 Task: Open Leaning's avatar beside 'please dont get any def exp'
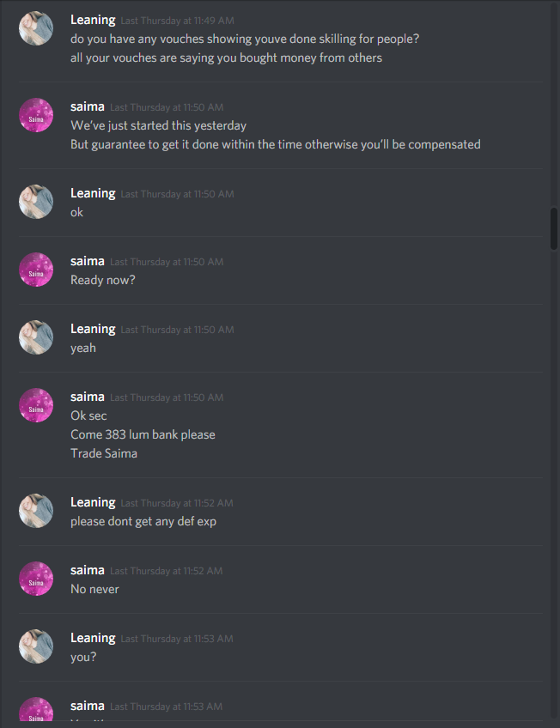click(x=36, y=511)
